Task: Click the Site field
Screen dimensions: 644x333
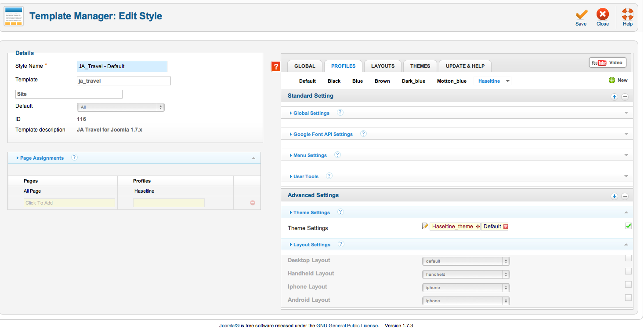Action: [69, 94]
